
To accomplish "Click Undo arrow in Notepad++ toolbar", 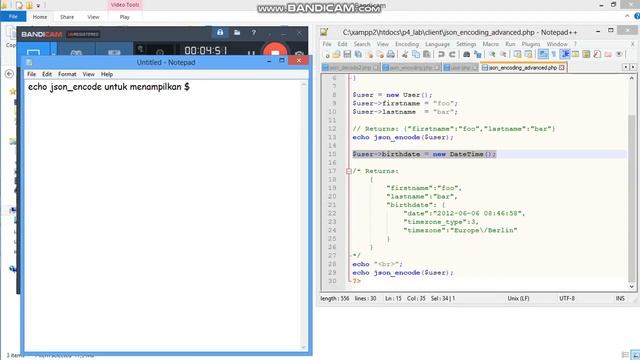I will pyautogui.click(x=441, y=54).
